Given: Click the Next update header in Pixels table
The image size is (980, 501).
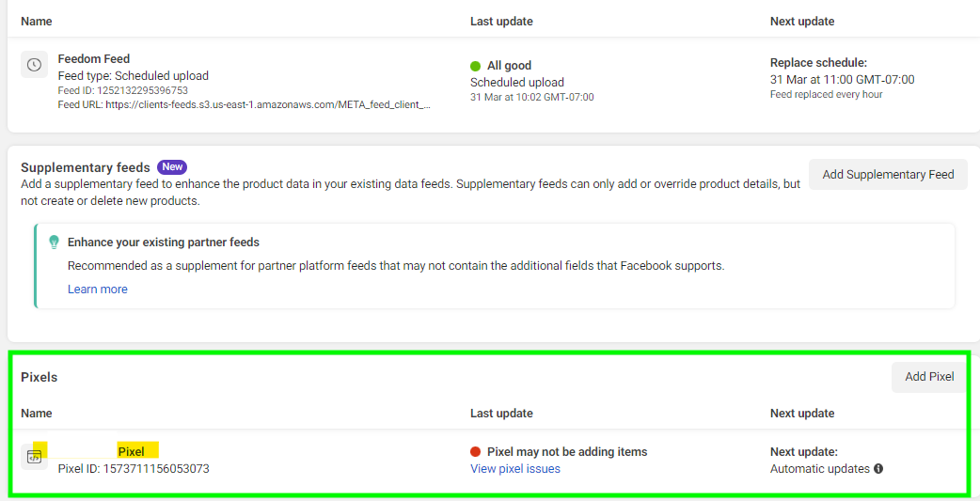Looking at the screenshot, I should coord(802,413).
